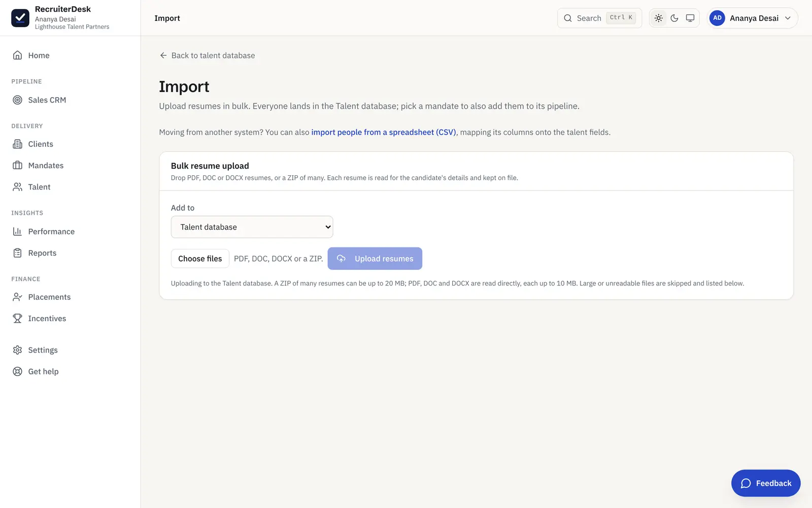Click the Settings gear icon
Image resolution: width=812 pixels, height=508 pixels.
(x=17, y=350)
